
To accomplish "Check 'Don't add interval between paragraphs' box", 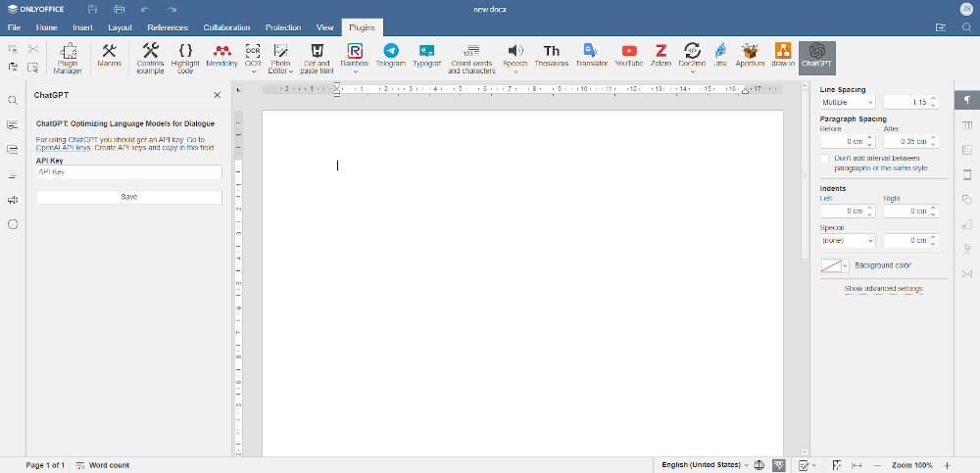I will 825,158.
